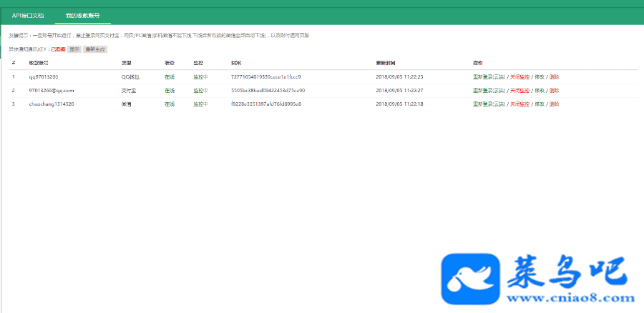Click the 监控中 status in the 微信 row
The height and width of the screenshot is (313, 644).
(x=200, y=104)
